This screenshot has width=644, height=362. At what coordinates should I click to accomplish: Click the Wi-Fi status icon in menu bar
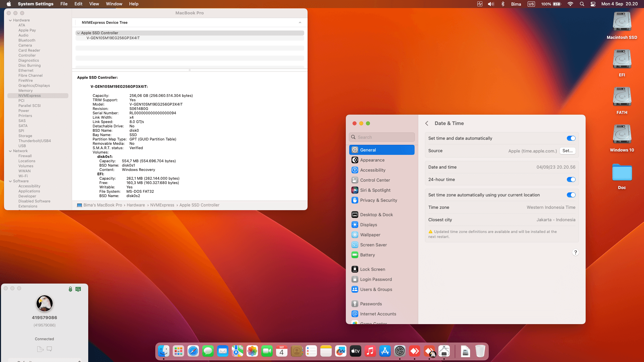(570, 4)
